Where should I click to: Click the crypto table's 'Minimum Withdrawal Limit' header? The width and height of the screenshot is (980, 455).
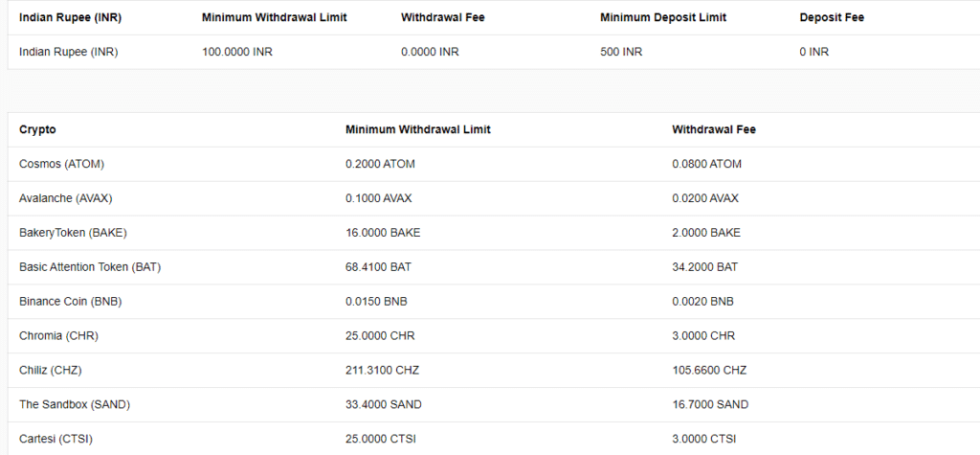418,129
